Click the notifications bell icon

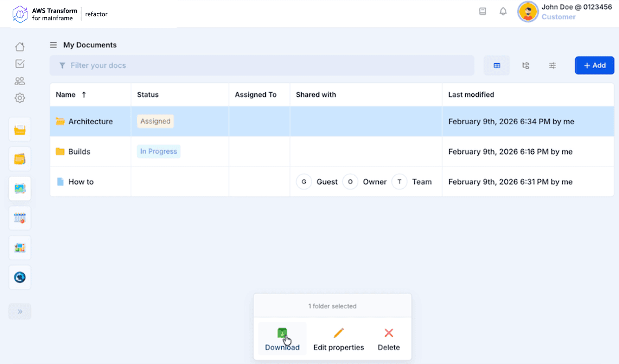click(x=503, y=12)
